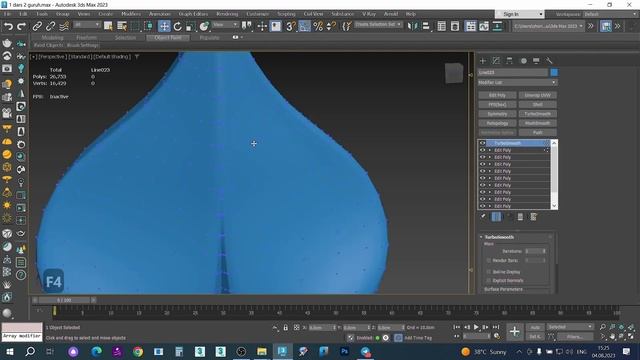Click the modifier stack scrollbar down arrow
Screen dimensions: 640x360
point(554,206)
